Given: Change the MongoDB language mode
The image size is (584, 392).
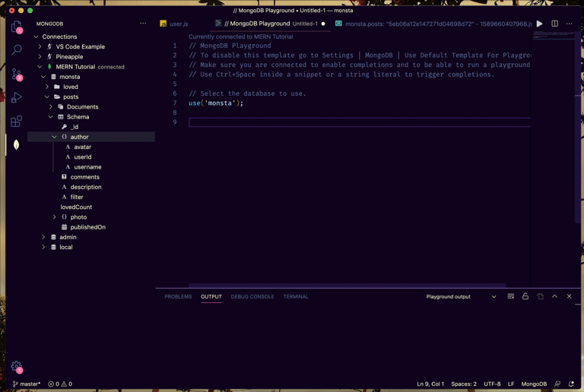Looking at the screenshot, I should click(x=534, y=384).
